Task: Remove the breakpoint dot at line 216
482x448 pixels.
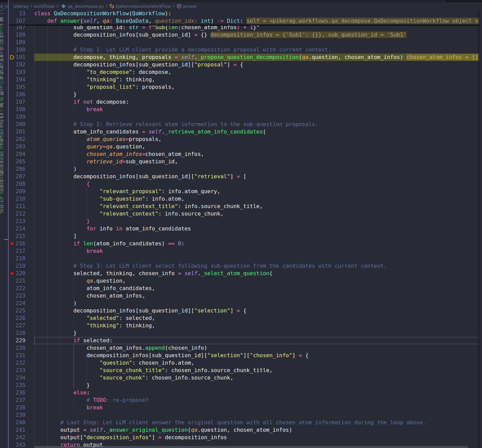Action: (12, 244)
